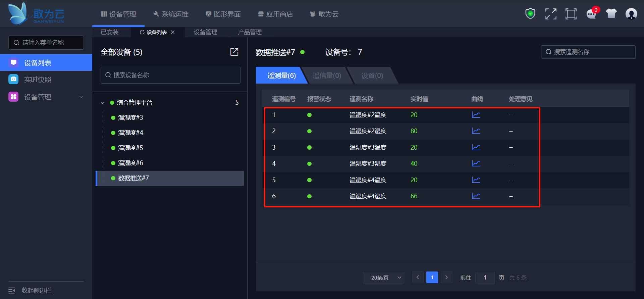Click the 遥测编号 column header

(284, 99)
